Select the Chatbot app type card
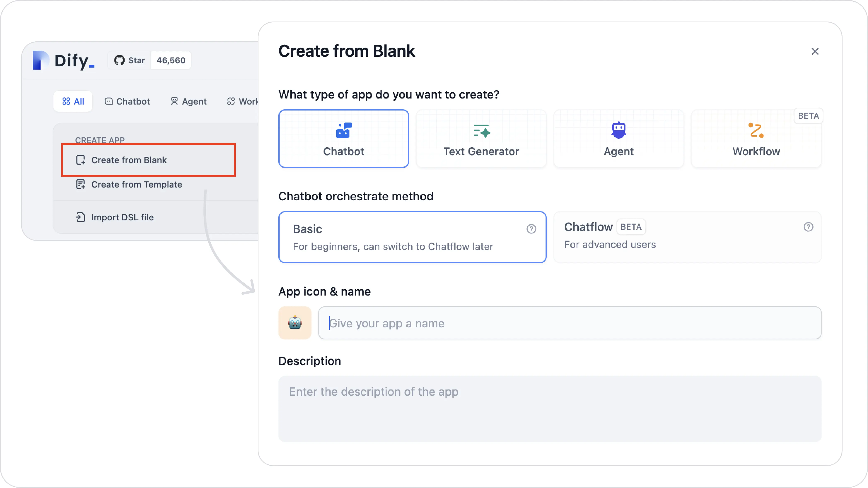 click(343, 139)
